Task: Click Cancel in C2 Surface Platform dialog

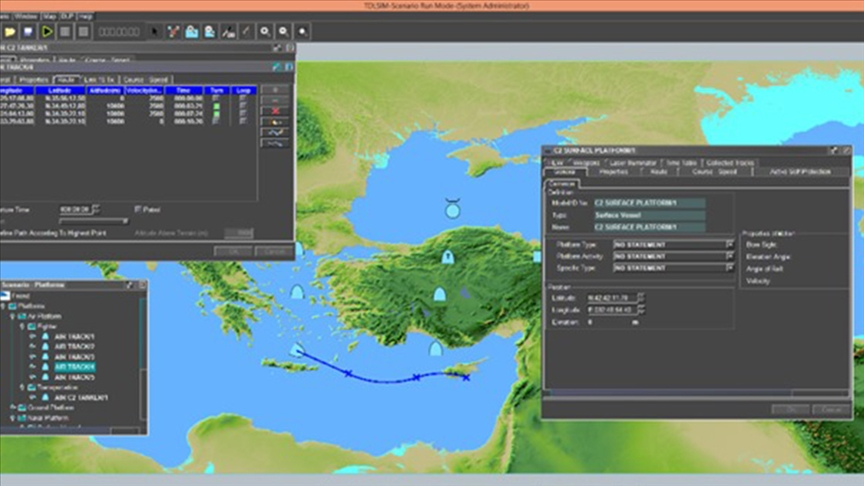Action: pos(830,409)
